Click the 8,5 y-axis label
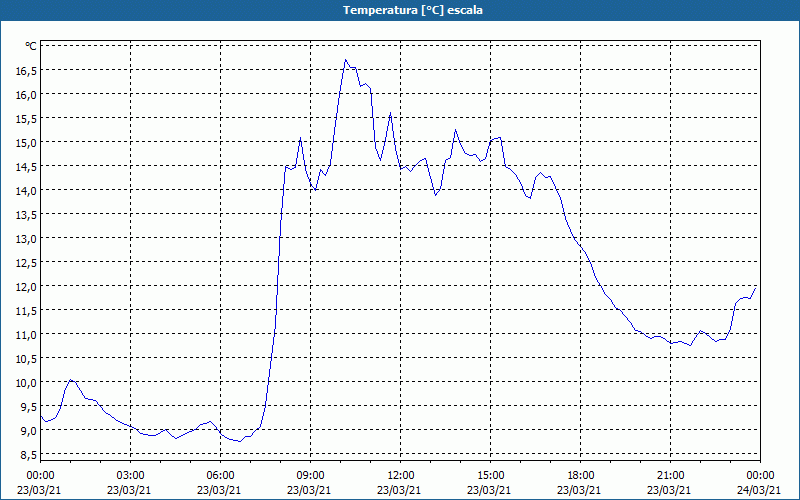The image size is (800, 500). point(28,454)
